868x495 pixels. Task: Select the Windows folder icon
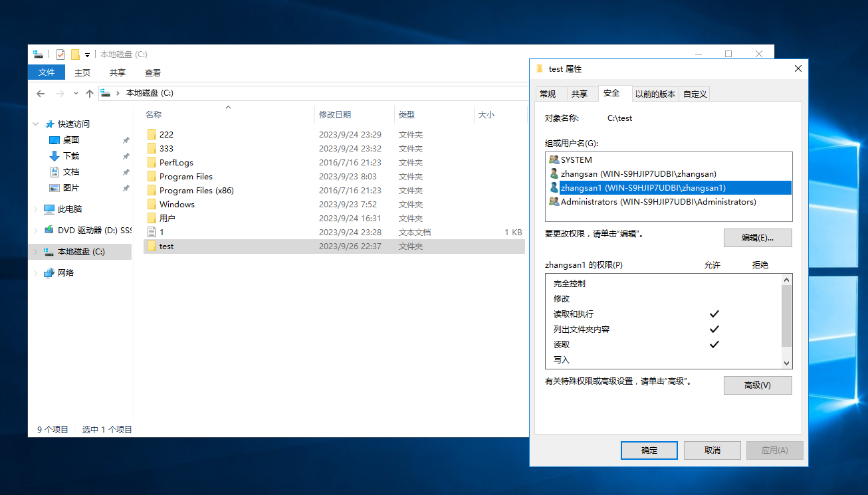click(x=152, y=204)
